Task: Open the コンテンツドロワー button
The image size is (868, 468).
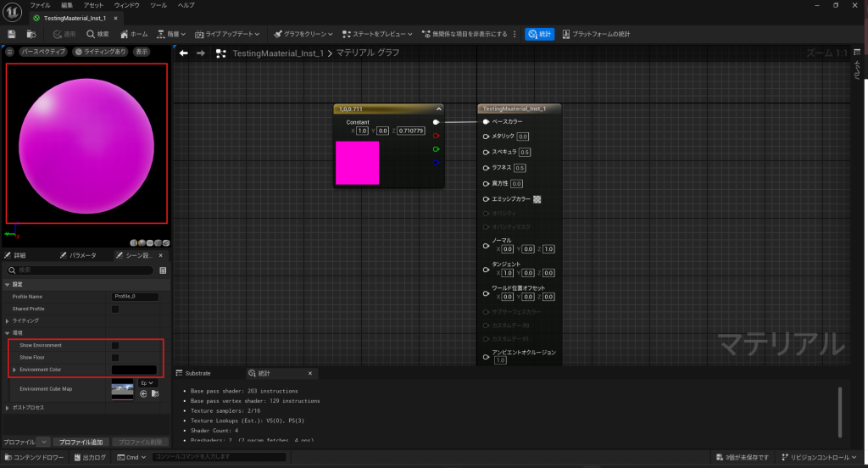Action: (34, 458)
